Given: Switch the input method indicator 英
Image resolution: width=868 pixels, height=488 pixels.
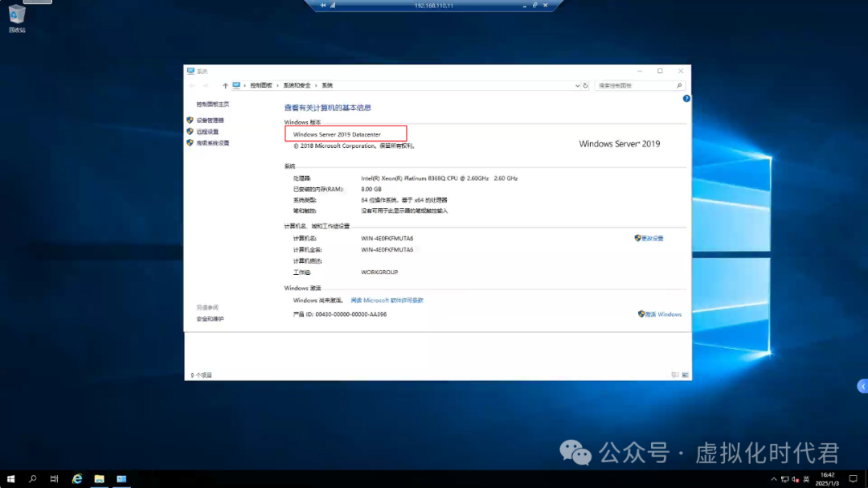Looking at the screenshot, I should tap(806, 480).
